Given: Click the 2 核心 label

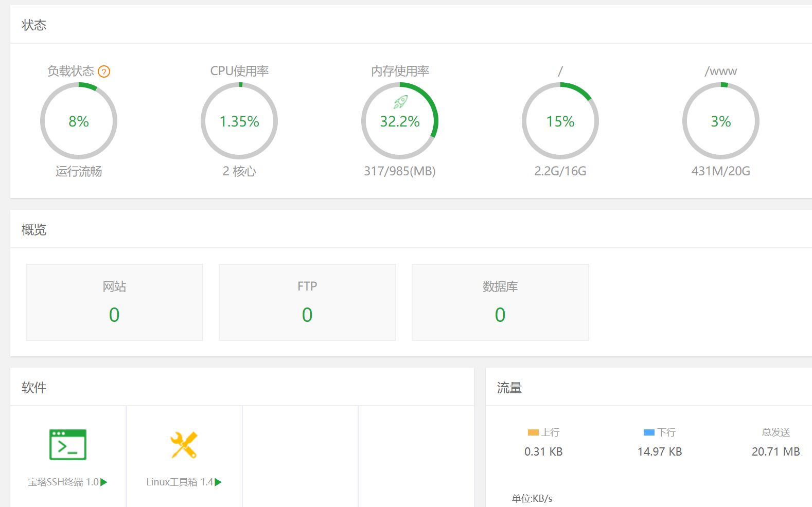Looking at the screenshot, I should pos(239,171).
